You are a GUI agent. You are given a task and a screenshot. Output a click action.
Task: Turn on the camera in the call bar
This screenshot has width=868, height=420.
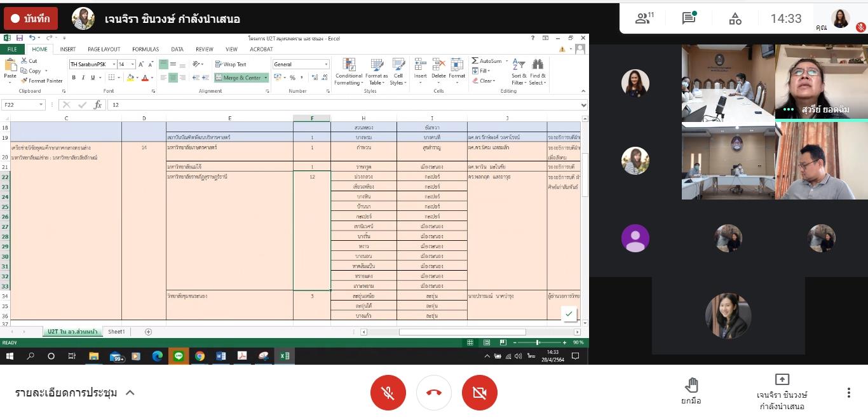click(479, 393)
